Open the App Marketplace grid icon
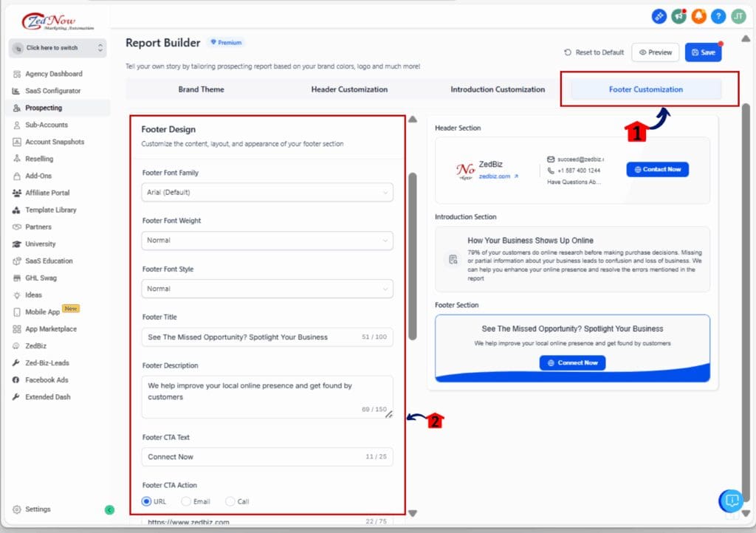 18,329
